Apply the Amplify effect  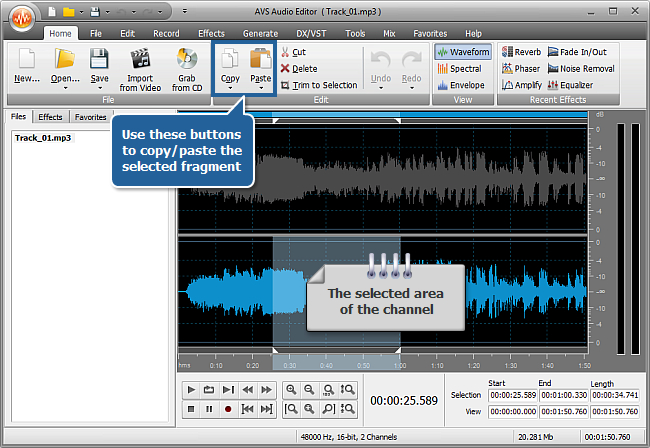522,85
